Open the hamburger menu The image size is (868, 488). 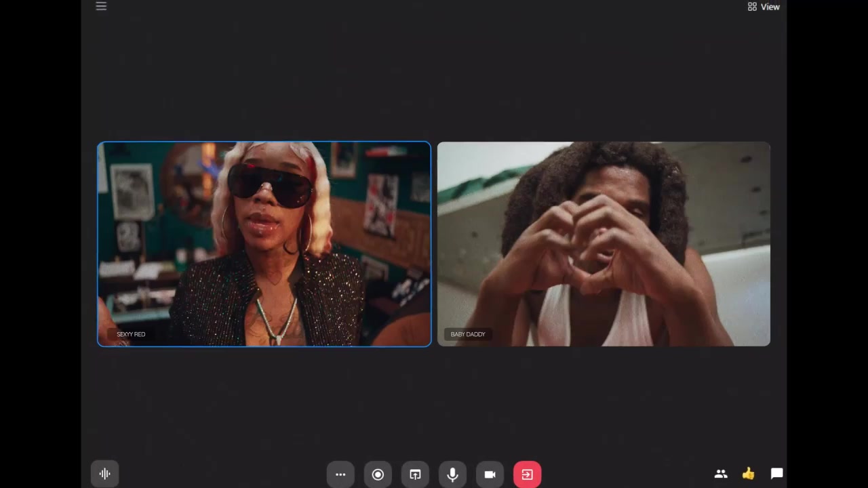[x=101, y=6]
